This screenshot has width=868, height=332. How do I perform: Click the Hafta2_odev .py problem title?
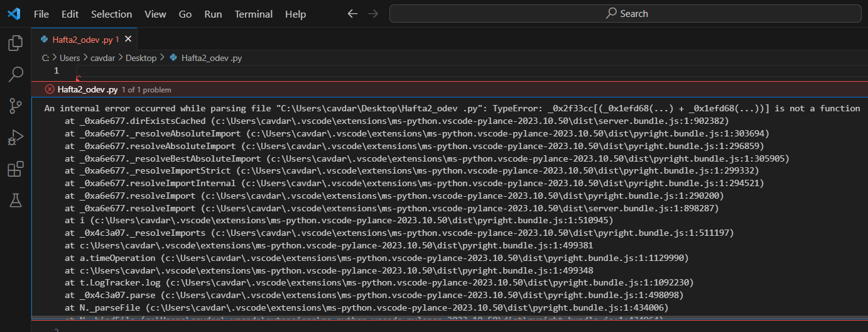87,89
